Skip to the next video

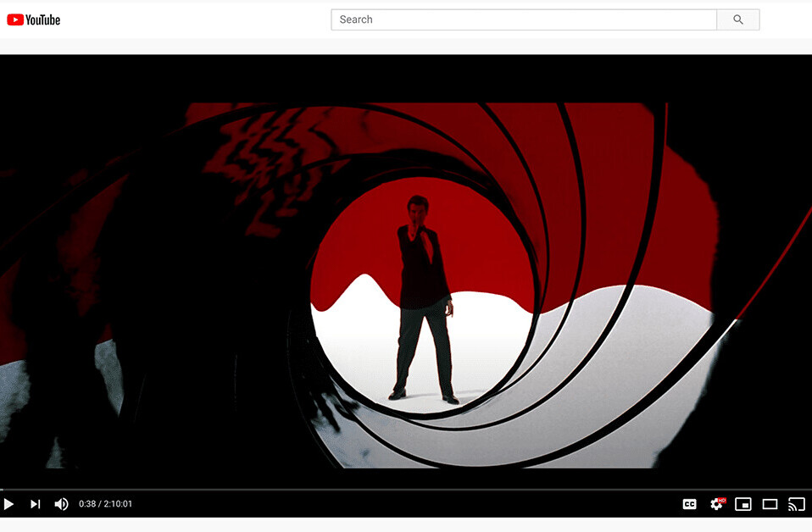coord(35,504)
